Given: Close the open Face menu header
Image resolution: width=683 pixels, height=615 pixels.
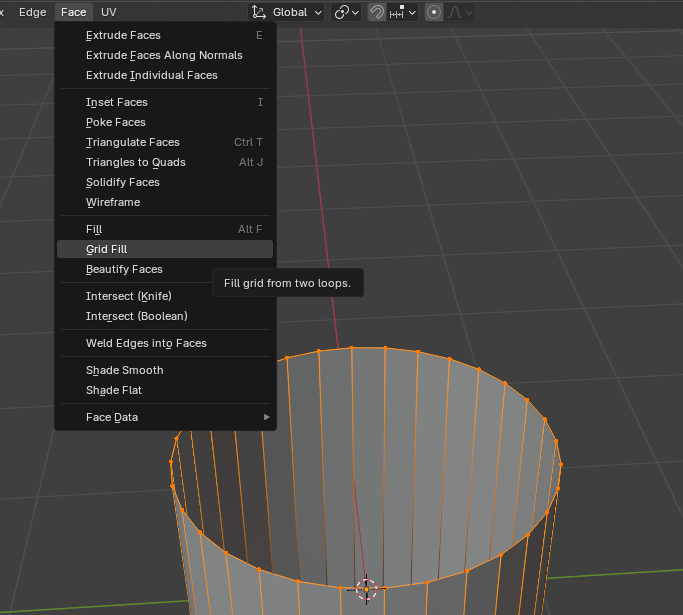Looking at the screenshot, I should pos(74,12).
